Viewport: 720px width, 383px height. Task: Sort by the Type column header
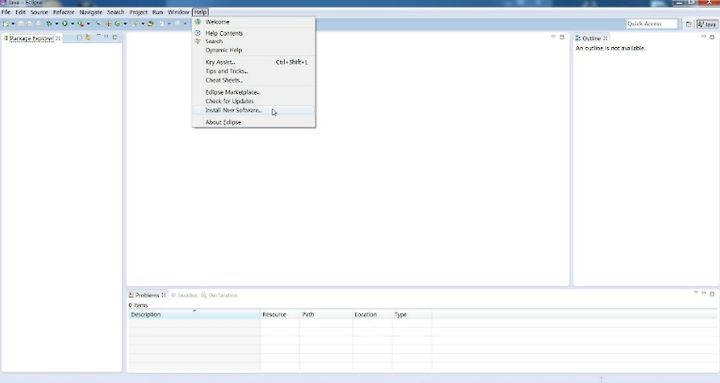tap(412, 315)
